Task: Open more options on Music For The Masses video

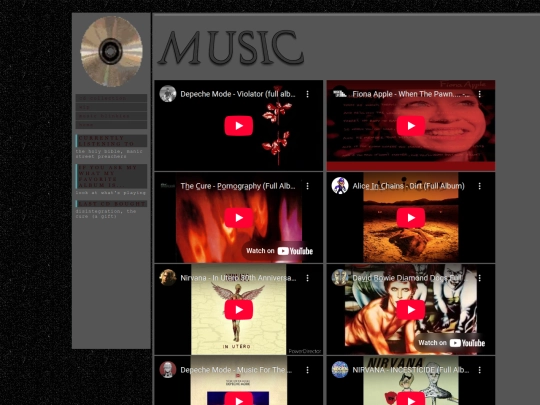Action: (x=308, y=370)
